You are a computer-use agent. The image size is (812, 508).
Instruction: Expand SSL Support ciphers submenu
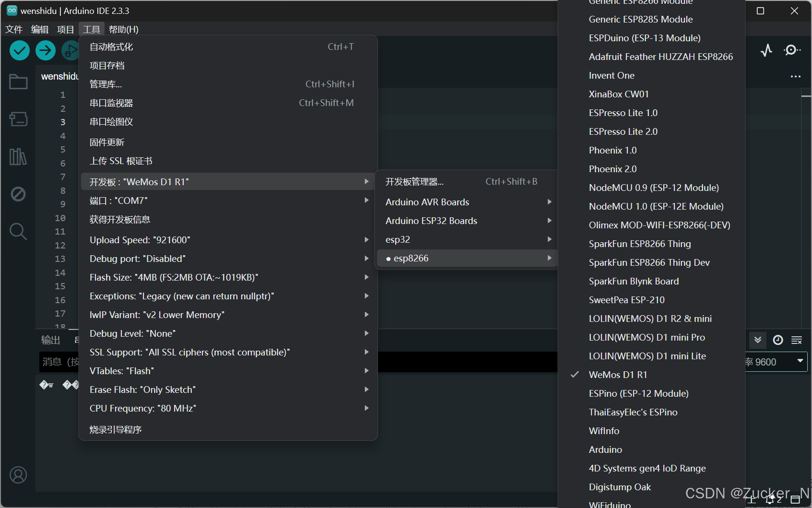click(228, 352)
